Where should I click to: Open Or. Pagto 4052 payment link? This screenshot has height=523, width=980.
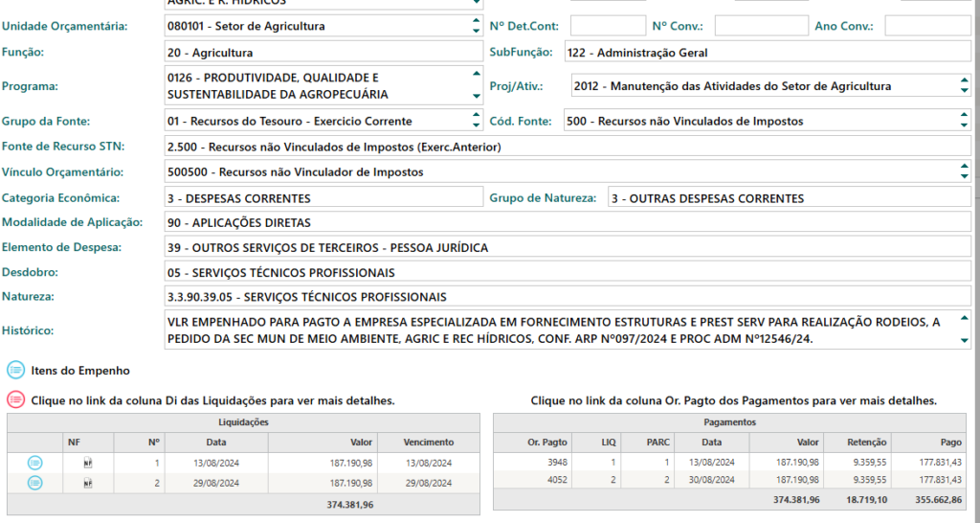click(557, 479)
